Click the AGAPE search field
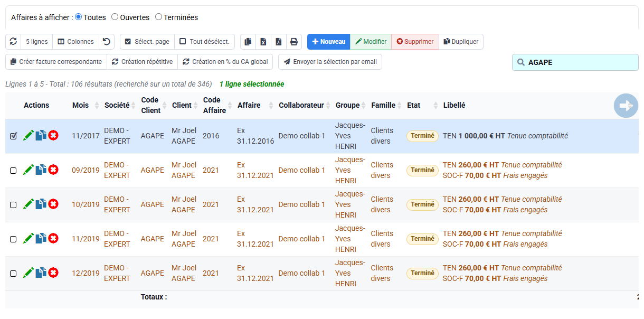The width and height of the screenshot is (644, 319). [575, 62]
